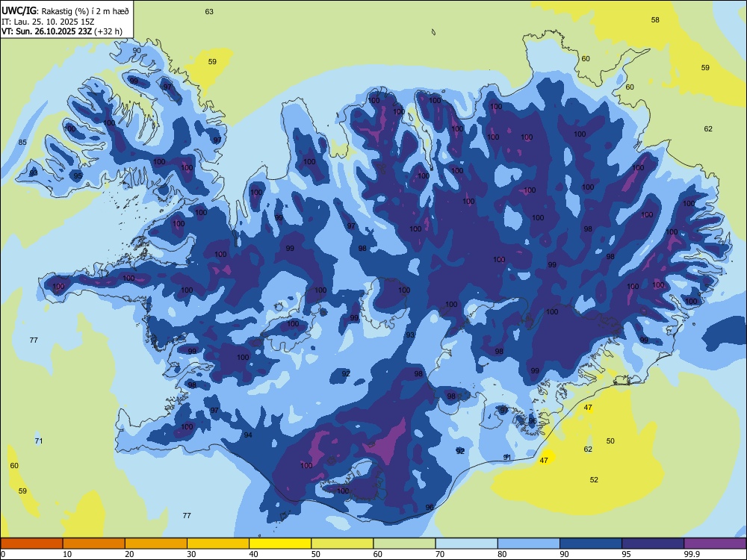Select the '95' tick label in the legend
The width and height of the screenshot is (747, 560).
[x=626, y=554]
